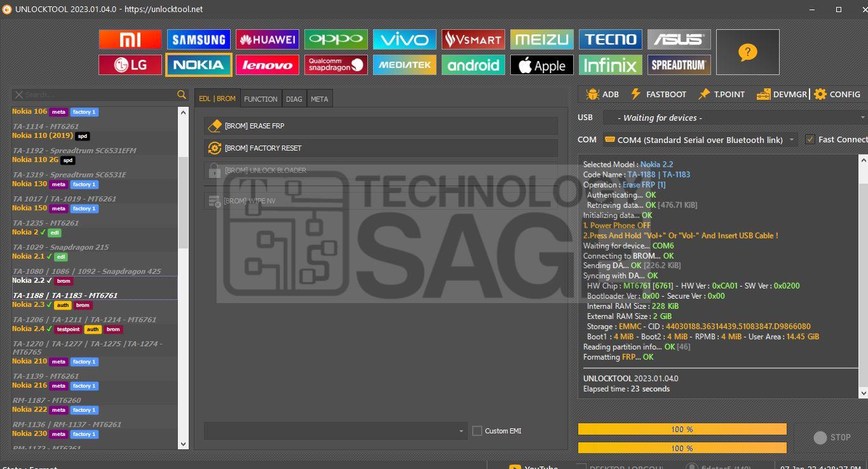
Task: Click the upper 100 % progress bar
Action: tap(682, 430)
